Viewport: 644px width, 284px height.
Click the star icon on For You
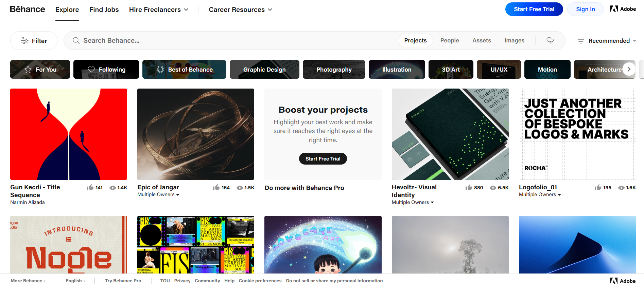(28, 70)
